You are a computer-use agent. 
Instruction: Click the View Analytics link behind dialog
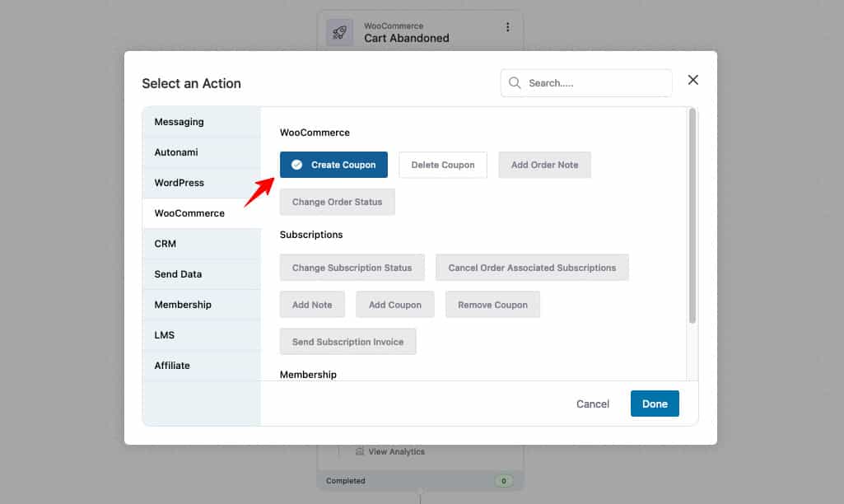tap(397, 452)
